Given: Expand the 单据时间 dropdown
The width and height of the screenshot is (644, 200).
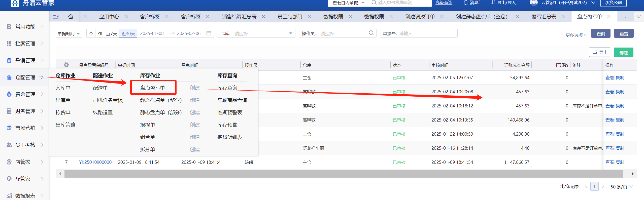Looking at the screenshot, I should coord(69,33).
